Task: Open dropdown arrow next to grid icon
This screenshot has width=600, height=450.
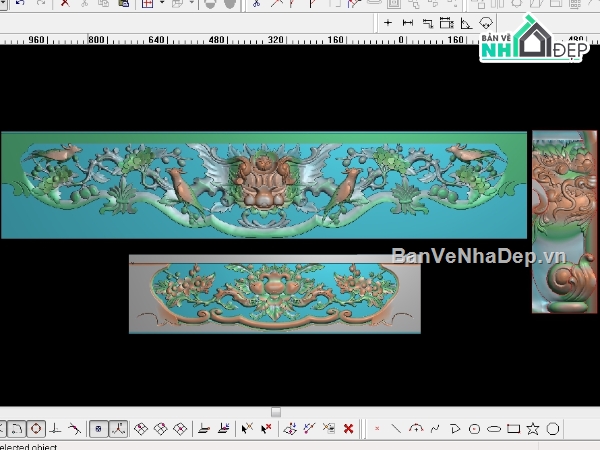Action: coord(161,3)
